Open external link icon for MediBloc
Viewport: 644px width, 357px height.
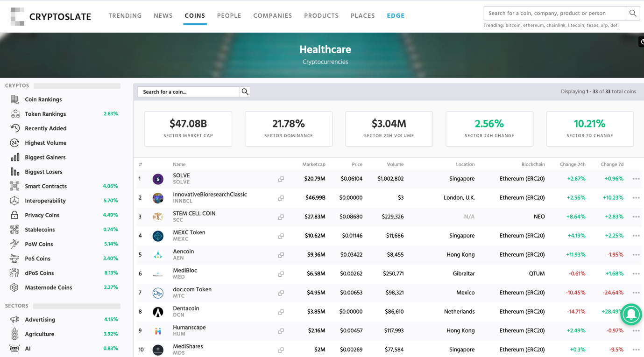click(x=281, y=274)
